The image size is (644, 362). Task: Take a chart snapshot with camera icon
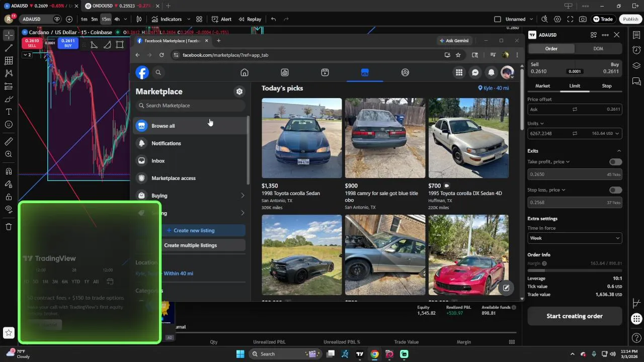point(583,19)
